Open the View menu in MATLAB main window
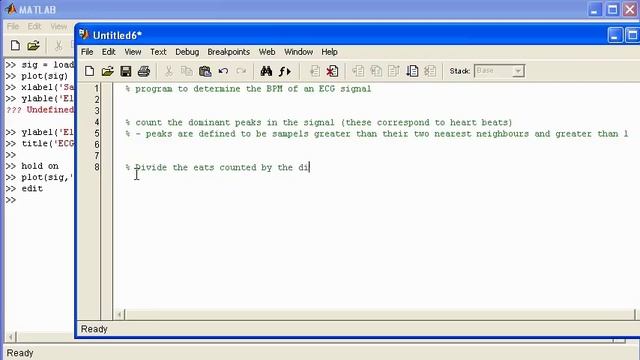This screenshot has width=640, height=360. (x=59, y=27)
